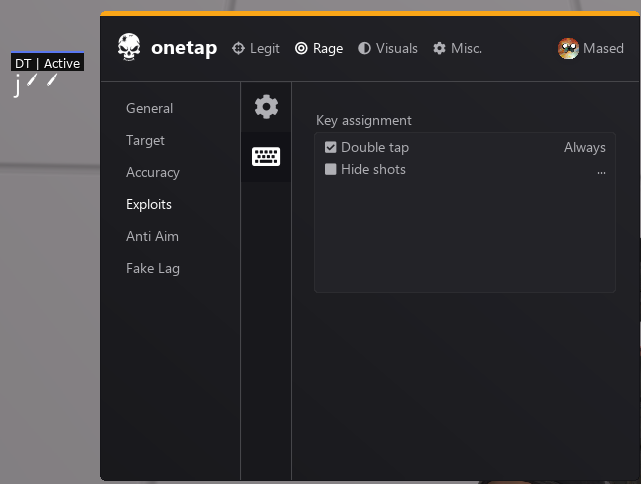Click the Mased username label
641x484 pixels.
603,48
